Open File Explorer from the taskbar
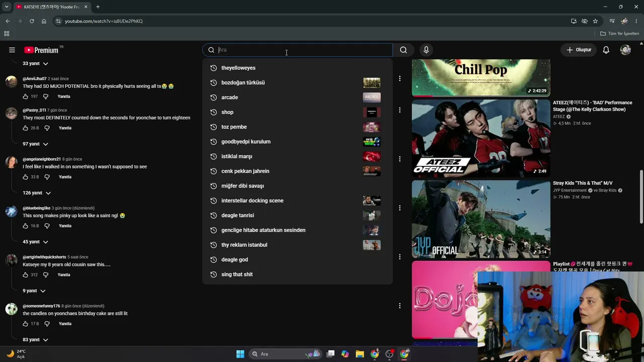Screen dimensions: 644x362 (x=360, y=354)
